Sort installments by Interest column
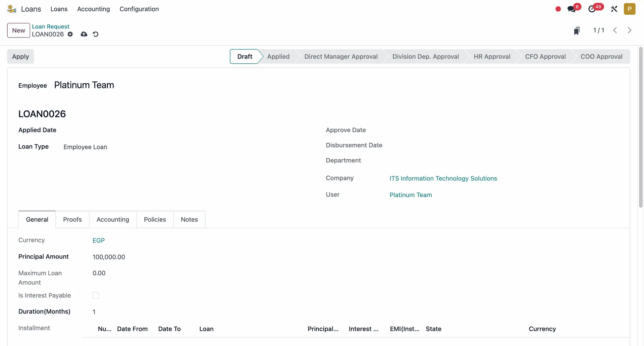This screenshot has height=346, width=644. click(364, 329)
